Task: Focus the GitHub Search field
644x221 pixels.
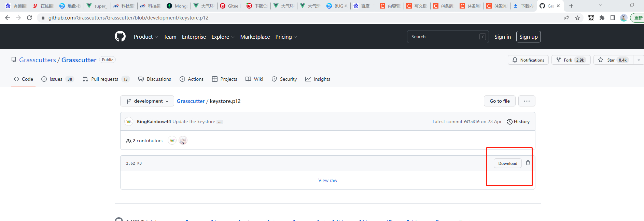Action: tap(448, 37)
